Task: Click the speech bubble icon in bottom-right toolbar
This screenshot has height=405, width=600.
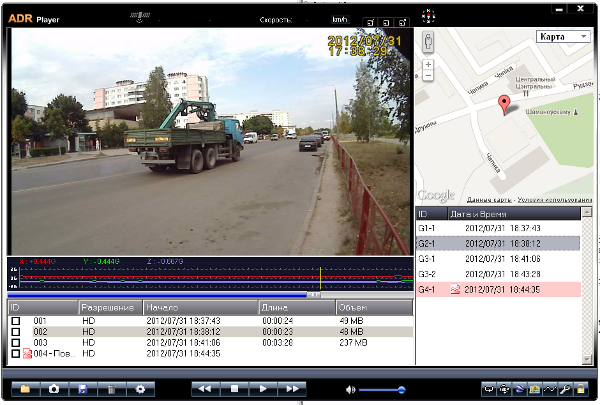Action: (489, 389)
